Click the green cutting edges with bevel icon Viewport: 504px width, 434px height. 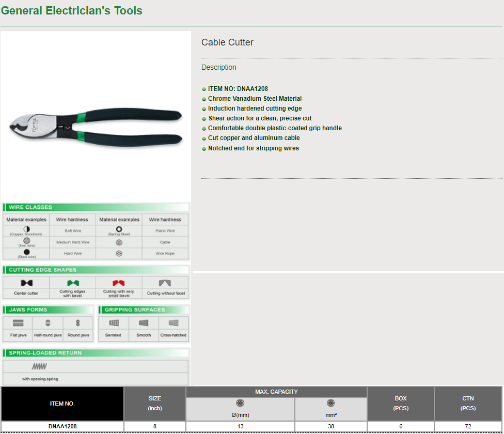tap(73, 283)
